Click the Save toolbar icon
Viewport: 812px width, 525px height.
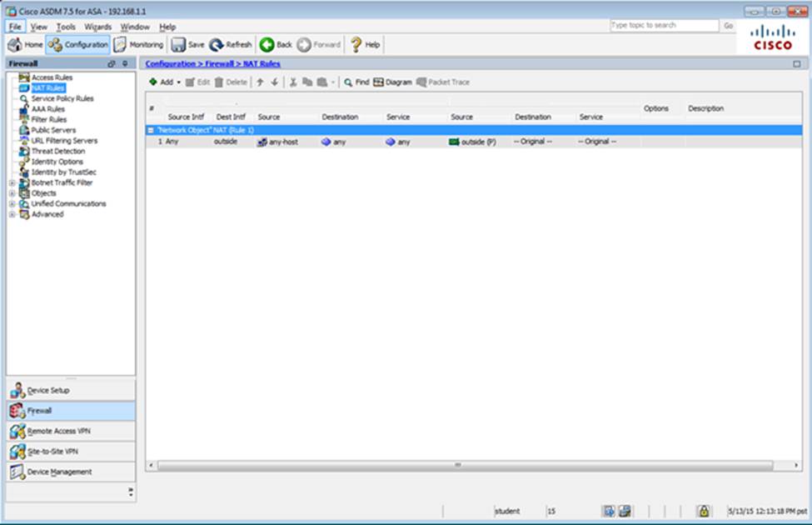(x=178, y=45)
